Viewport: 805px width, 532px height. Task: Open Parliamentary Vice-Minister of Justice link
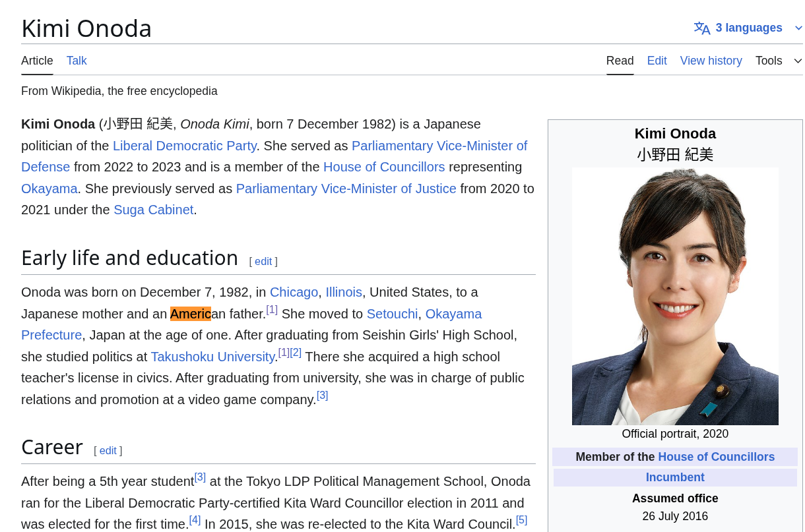346,189
